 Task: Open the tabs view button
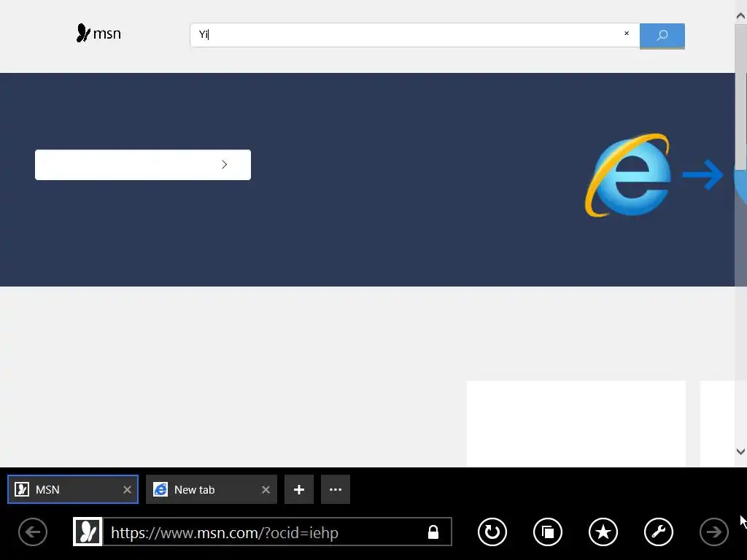point(548,532)
